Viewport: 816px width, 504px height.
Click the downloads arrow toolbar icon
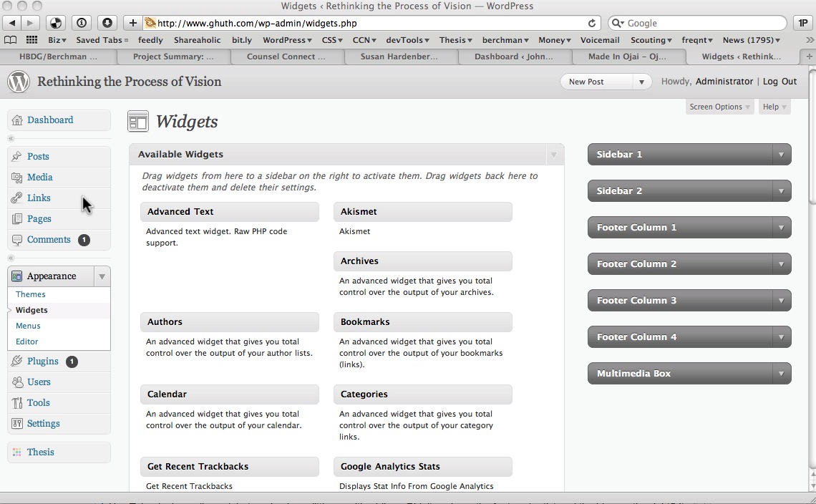(x=107, y=23)
